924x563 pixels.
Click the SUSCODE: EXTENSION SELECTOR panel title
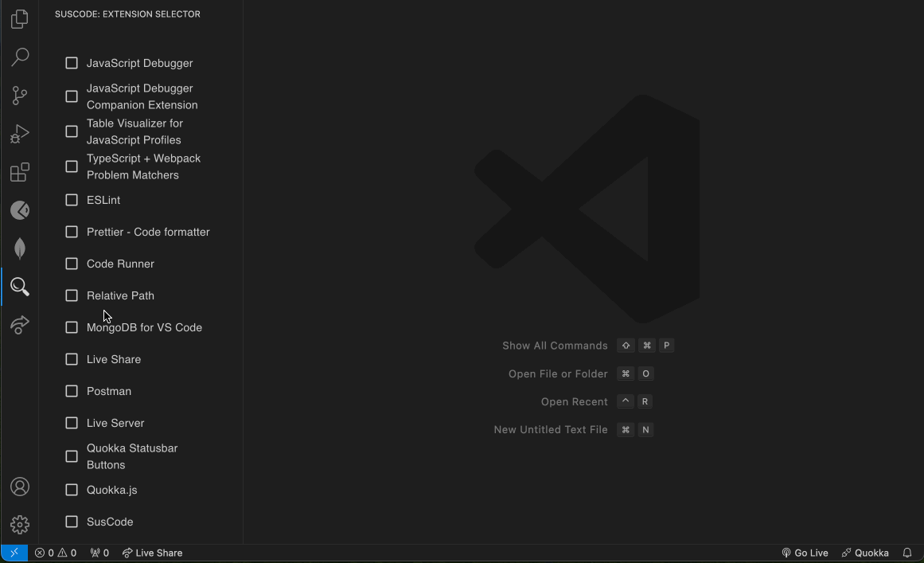[x=127, y=14]
